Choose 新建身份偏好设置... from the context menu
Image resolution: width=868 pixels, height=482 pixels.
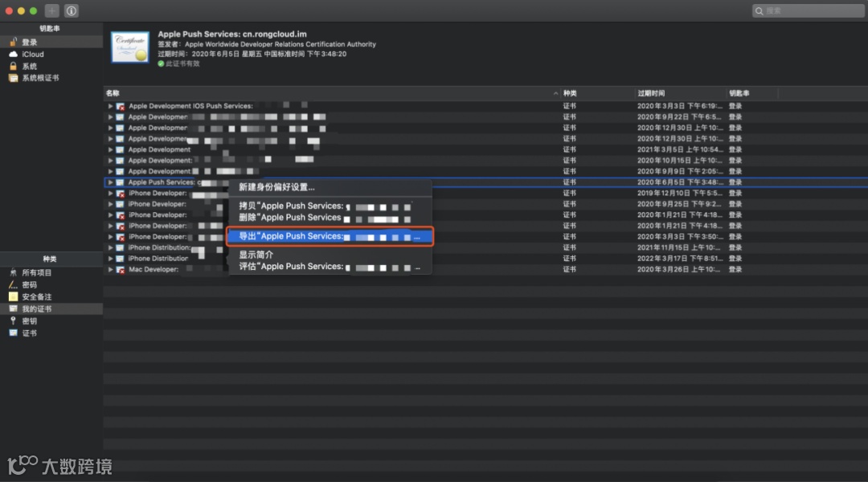tap(330, 187)
